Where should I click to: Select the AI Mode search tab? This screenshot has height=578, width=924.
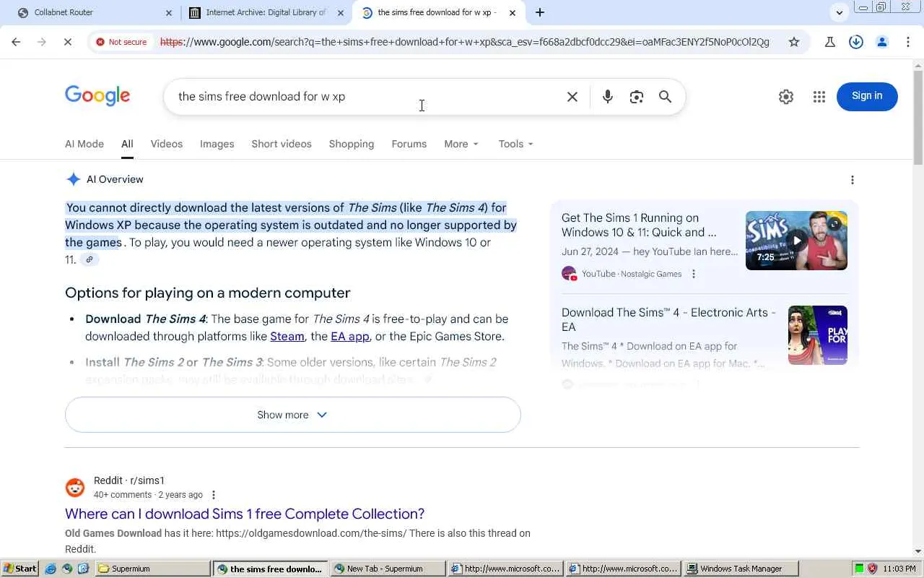coord(84,144)
